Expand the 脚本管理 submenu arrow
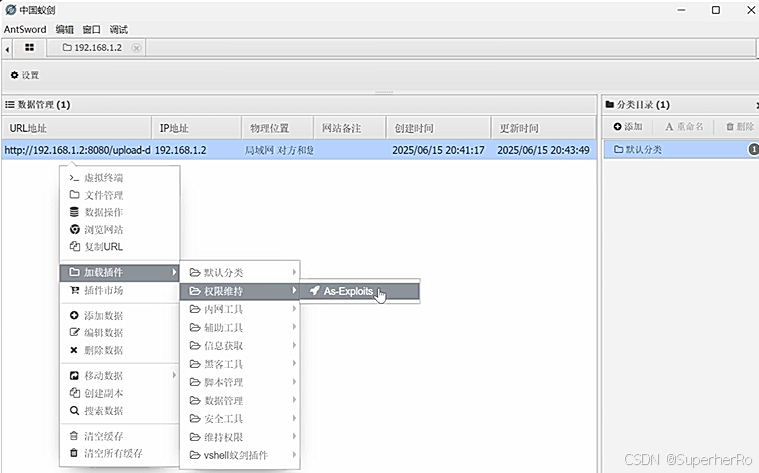 [x=294, y=382]
